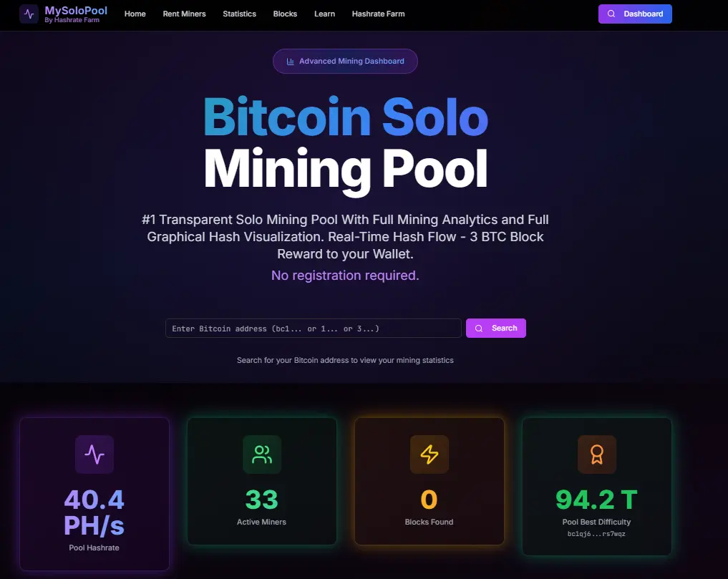Click the Advanced Mining Dashboard badge
This screenshot has width=728, height=579.
pyautogui.click(x=345, y=62)
